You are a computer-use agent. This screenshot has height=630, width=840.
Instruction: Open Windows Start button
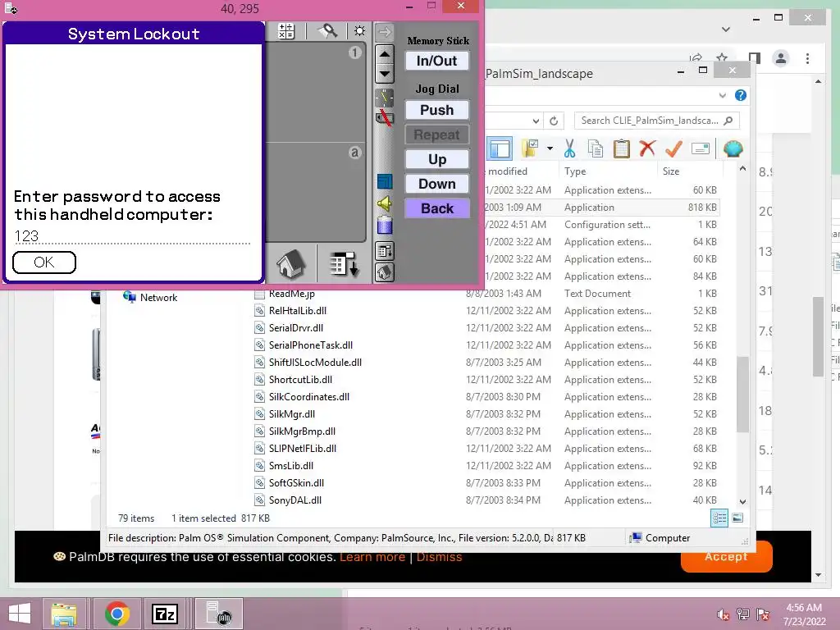pos(20,614)
